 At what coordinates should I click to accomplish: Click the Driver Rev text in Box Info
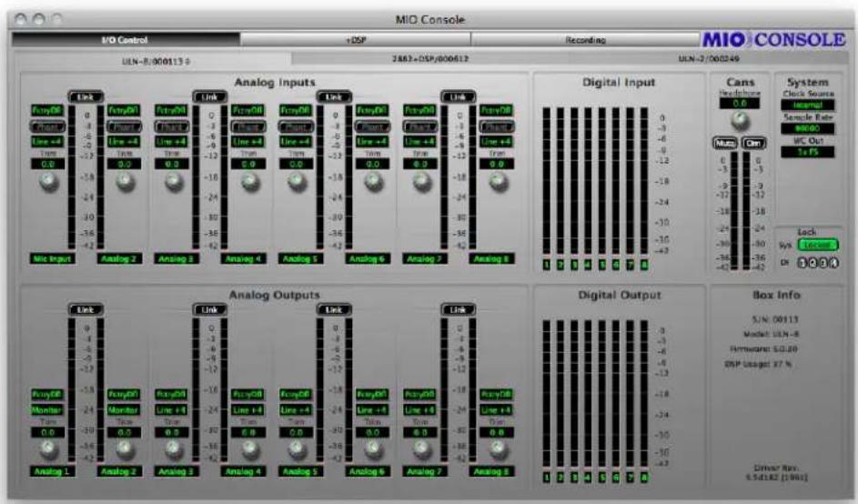tap(776, 472)
